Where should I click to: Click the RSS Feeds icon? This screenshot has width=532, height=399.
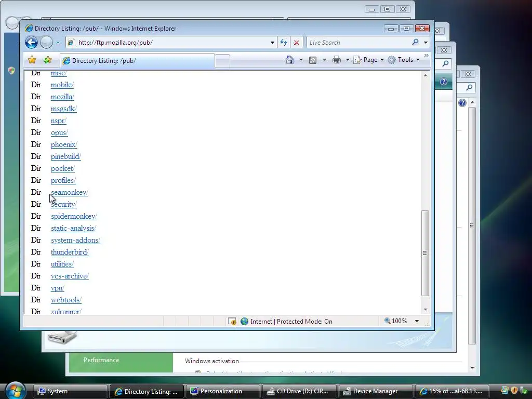point(313,60)
